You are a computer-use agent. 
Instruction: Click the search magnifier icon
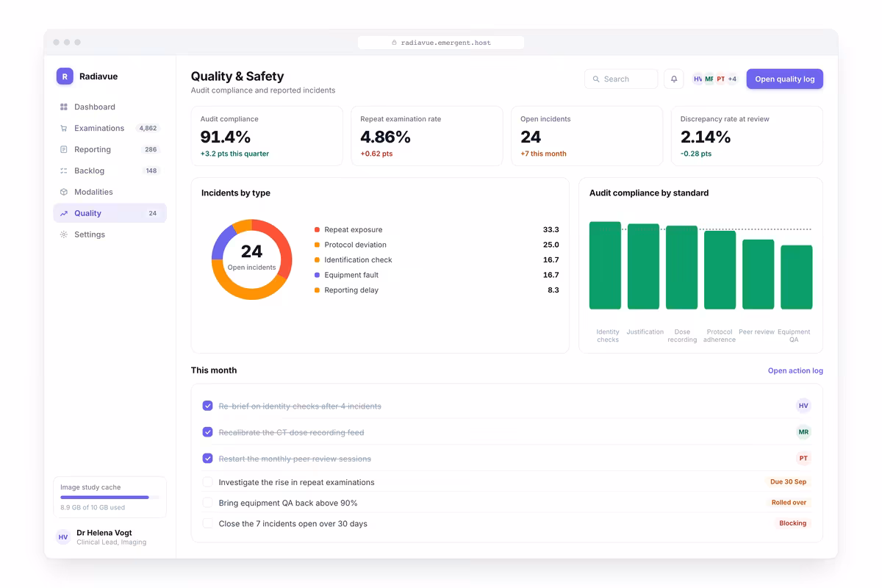click(596, 79)
